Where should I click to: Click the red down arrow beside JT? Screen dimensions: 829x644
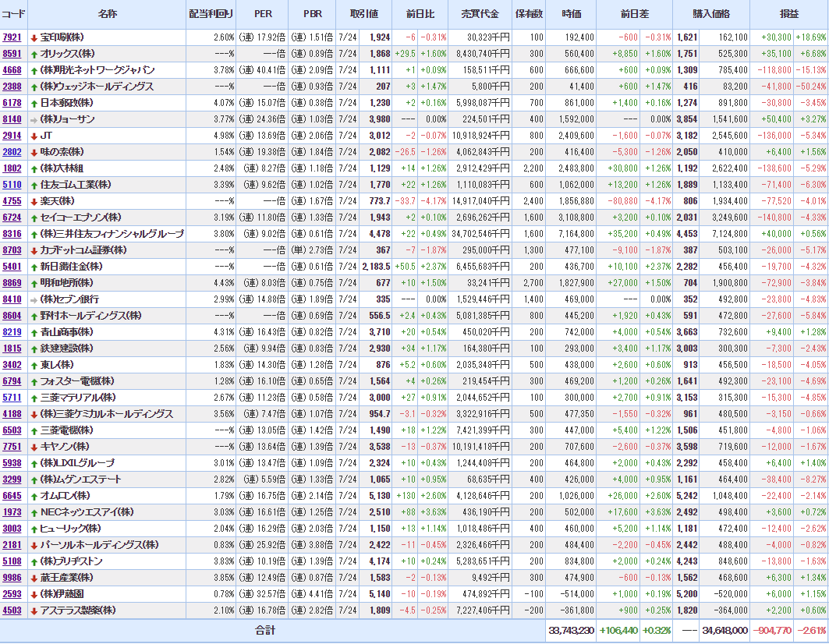[34, 136]
